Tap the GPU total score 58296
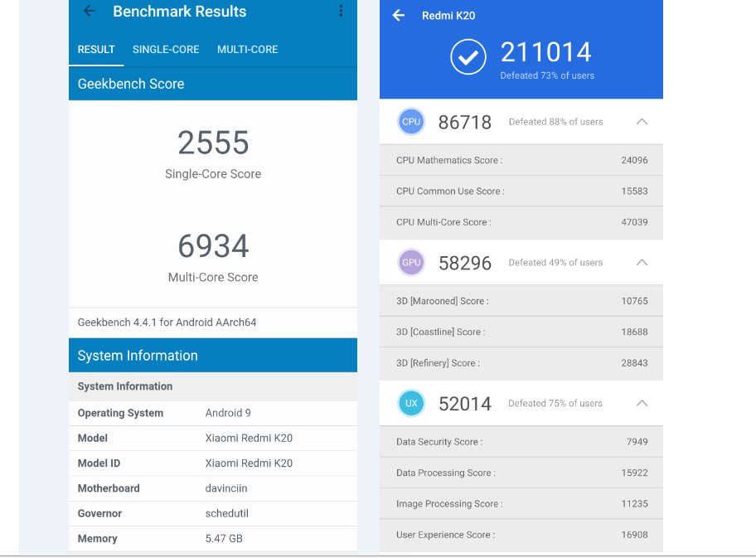Screen dimensions: 756x558 (465, 264)
